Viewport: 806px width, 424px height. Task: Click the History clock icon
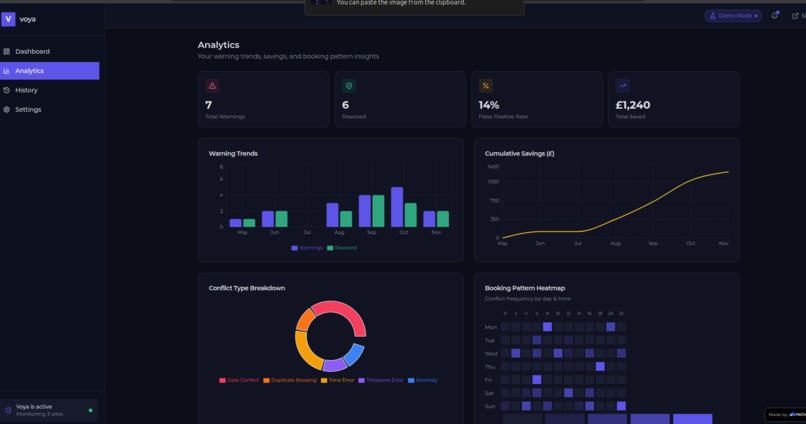(7, 90)
